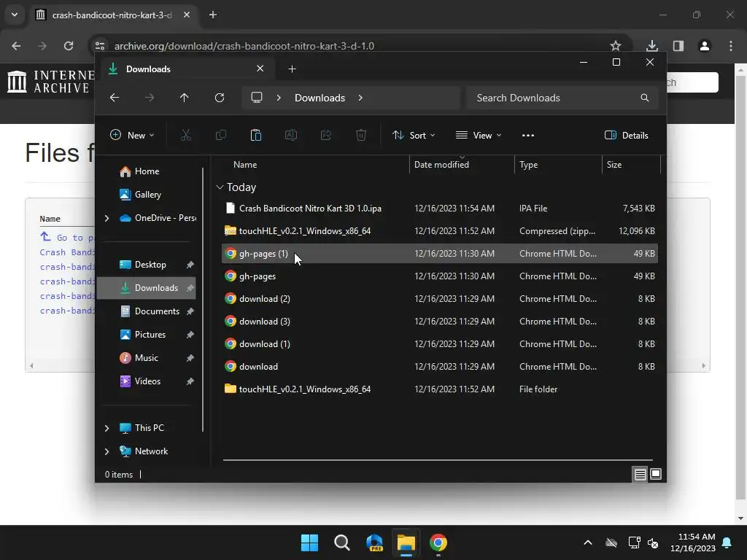Open the Sort dropdown

point(414,135)
